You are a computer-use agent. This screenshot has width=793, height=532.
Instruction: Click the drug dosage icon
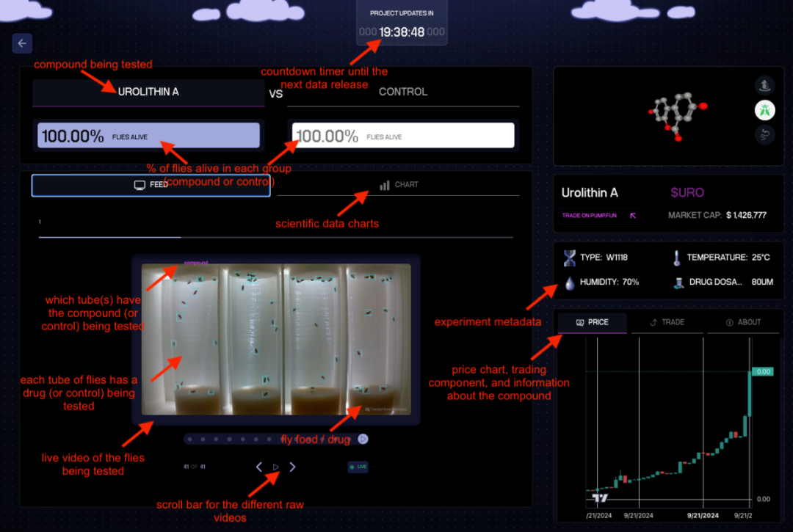[x=676, y=282]
